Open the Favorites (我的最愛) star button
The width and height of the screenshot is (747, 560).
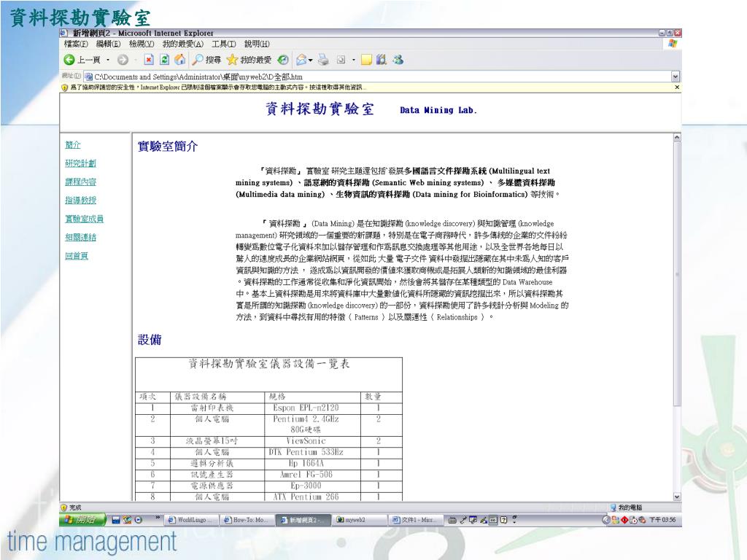tap(249, 60)
